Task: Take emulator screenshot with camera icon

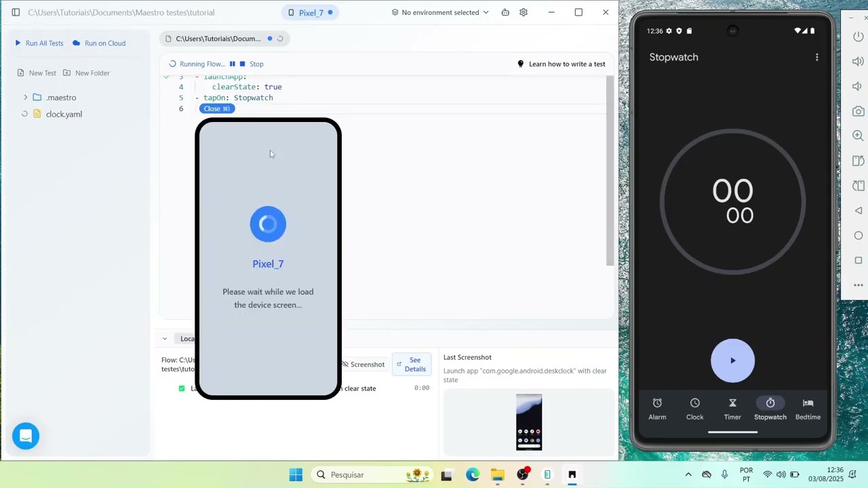Action: pos(859,111)
